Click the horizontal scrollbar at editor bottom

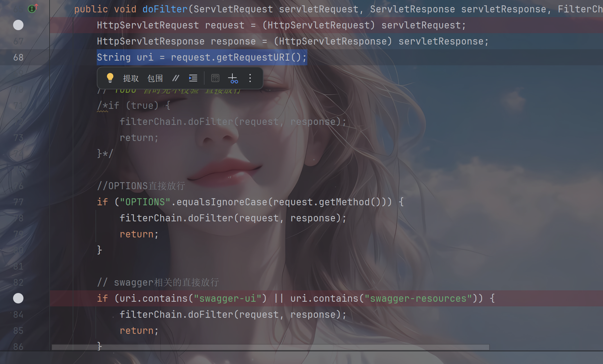point(271,347)
